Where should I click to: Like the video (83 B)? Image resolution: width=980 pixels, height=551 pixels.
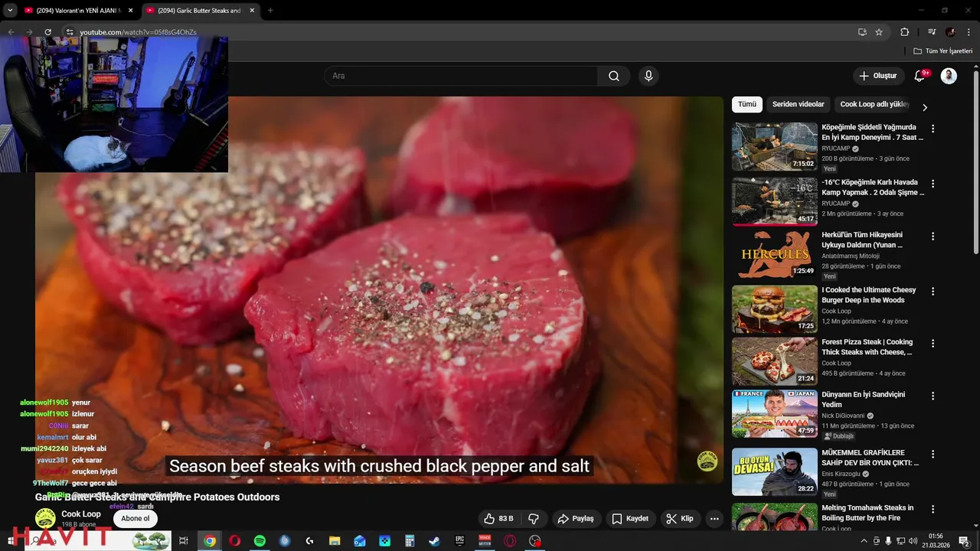[x=498, y=519]
